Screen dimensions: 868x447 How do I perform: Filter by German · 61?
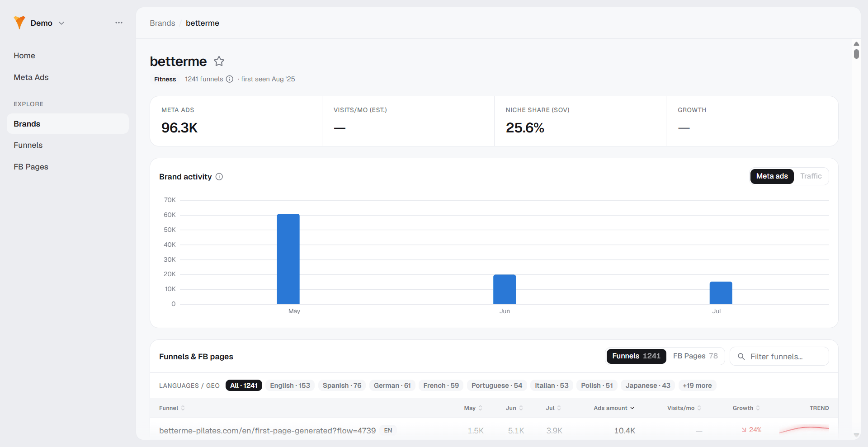392,386
